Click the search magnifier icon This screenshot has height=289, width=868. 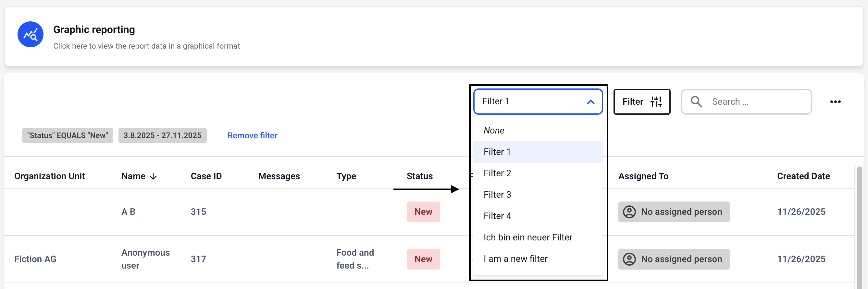click(x=696, y=102)
